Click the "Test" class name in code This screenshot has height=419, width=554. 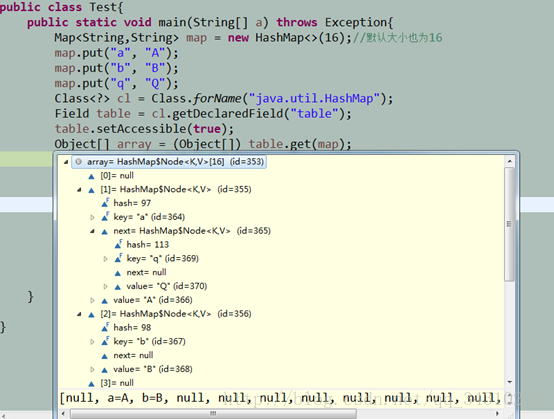(103, 7)
